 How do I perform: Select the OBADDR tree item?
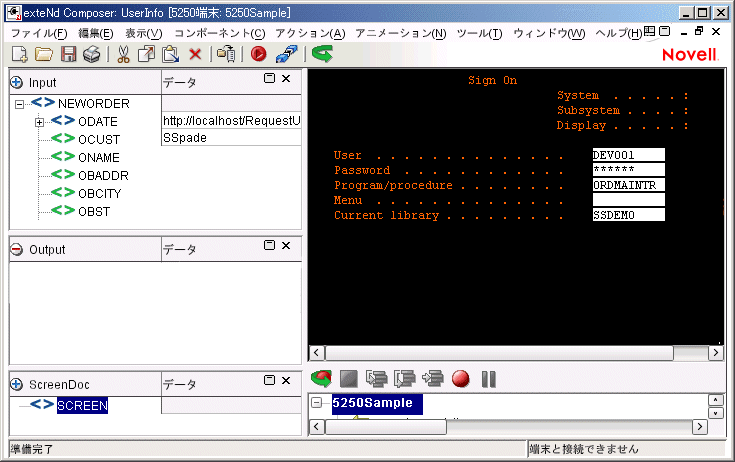click(x=103, y=176)
